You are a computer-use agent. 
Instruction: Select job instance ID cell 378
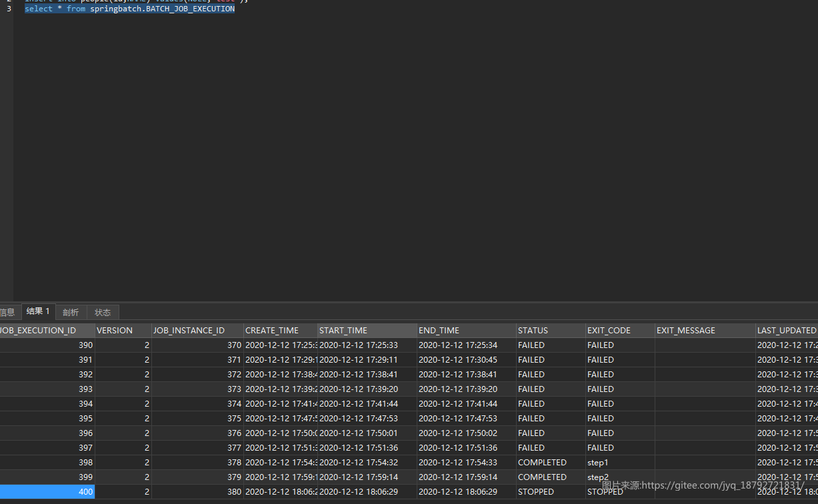point(198,463)
